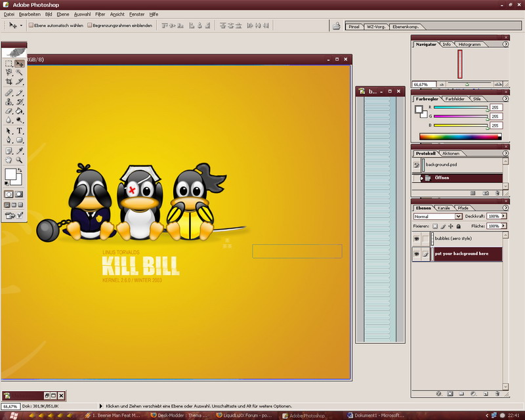Select the Clone Stamp tool
The height and width of the screenshot is (420, 525).
coord(9,102)
